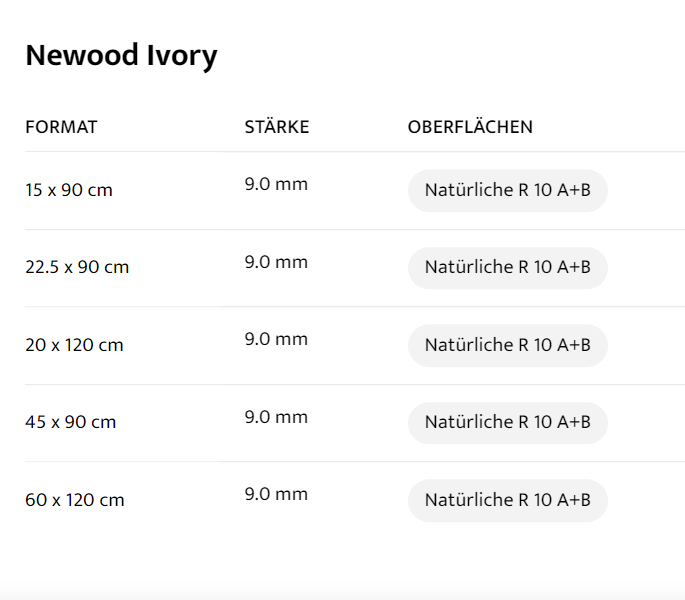Click the STÄRKE column header
The height and width of the screenshot is (600, 685).
pyautogui.click(x=277, y=127)
